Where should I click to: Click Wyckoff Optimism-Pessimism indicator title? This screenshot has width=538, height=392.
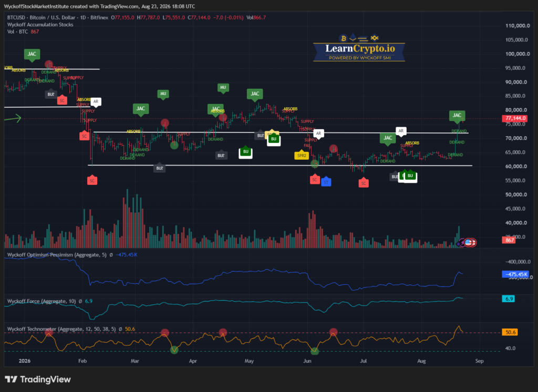(x=57, y=255)
